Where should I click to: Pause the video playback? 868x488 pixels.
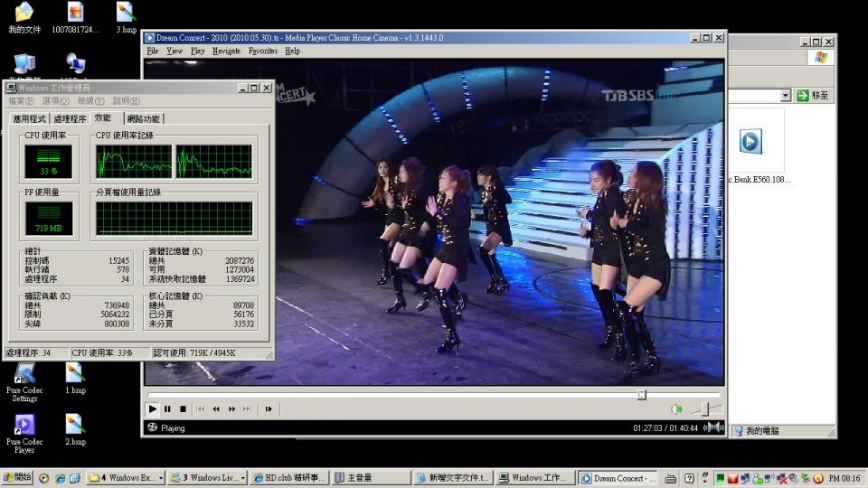(x=167, y=409)
